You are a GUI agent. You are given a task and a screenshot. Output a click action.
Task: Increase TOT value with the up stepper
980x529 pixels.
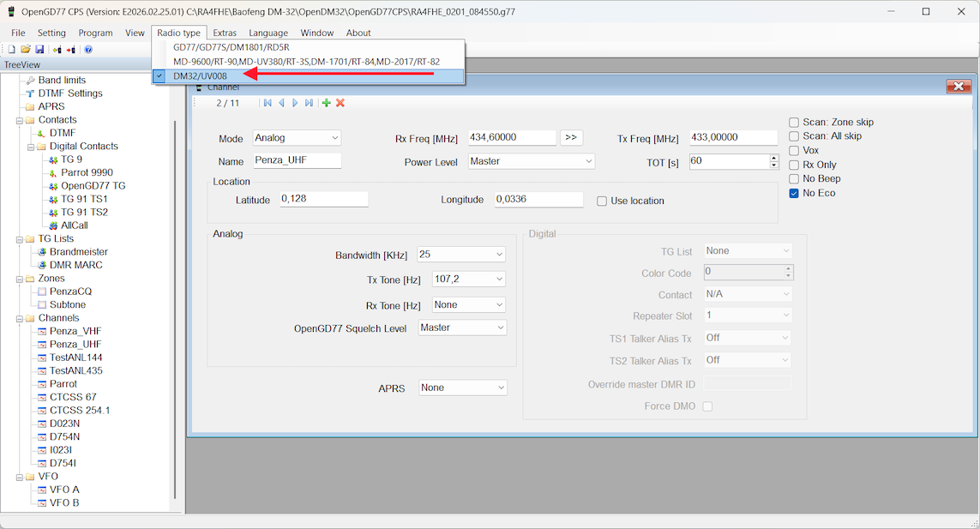(x=773, y=158)
